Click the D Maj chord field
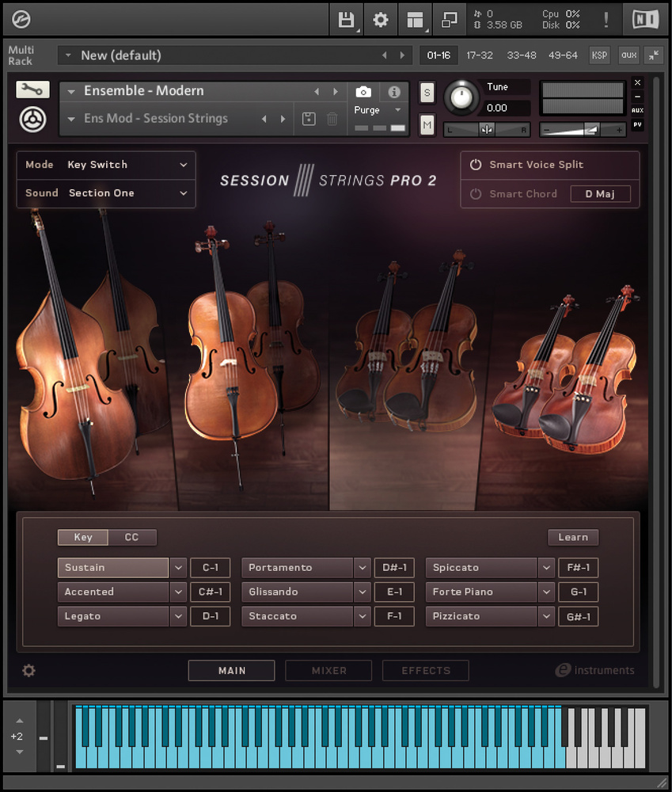The height and width of the screenshot is (792, 672). click(601, 194)
